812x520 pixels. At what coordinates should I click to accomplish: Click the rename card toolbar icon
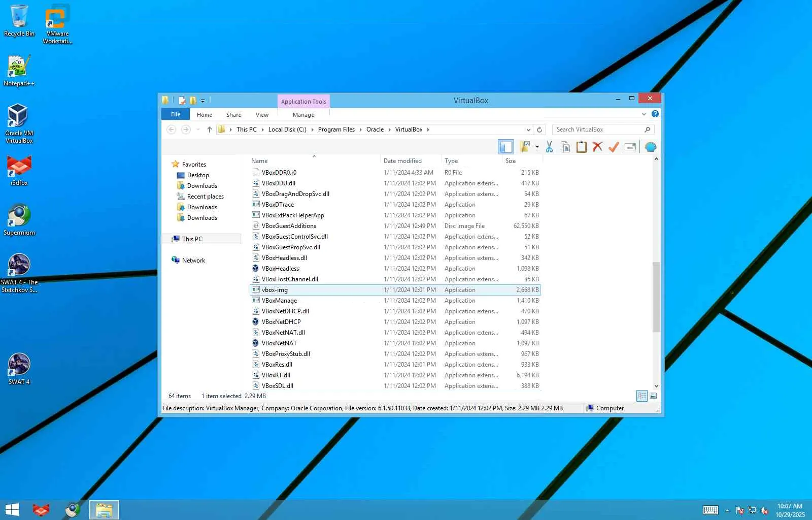(630, 147)
